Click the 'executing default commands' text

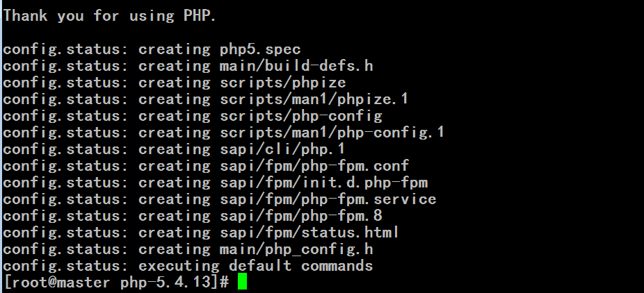tap(255, 266)
